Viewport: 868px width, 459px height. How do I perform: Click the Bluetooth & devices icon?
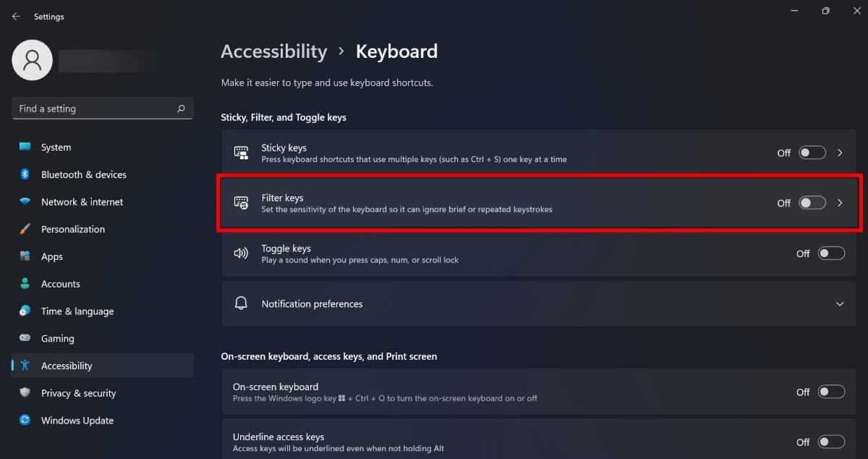(25, 174)
